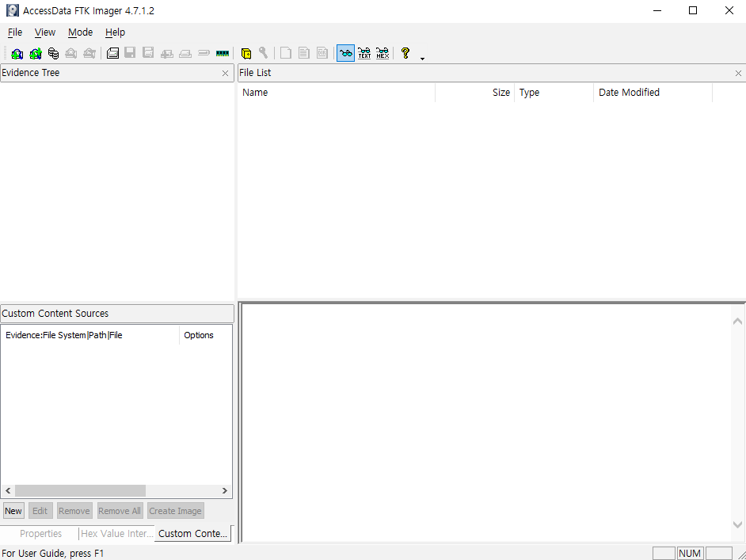Image resolution: width=746 pixels, height=560 pixels.
Task: Click the disabled Remove All button
Action: pyautogui.click(x=120, y=511)
